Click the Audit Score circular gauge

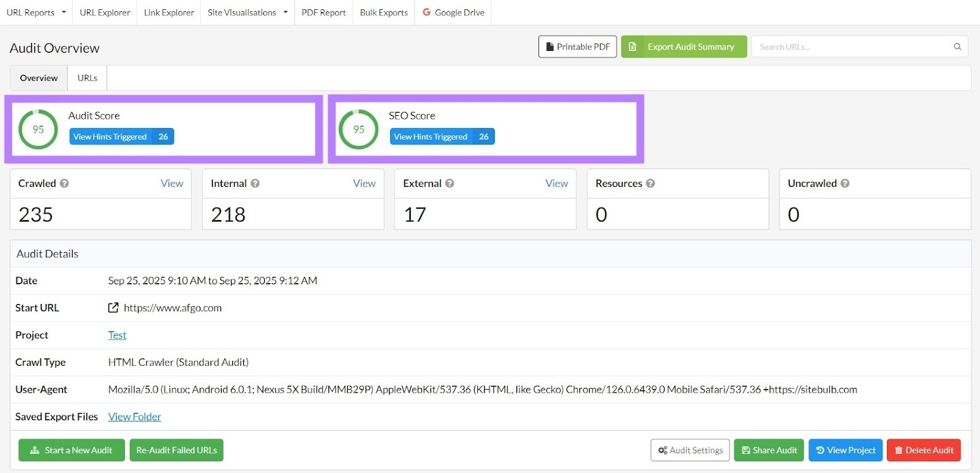pyautogui.click(x=38, y=129)
